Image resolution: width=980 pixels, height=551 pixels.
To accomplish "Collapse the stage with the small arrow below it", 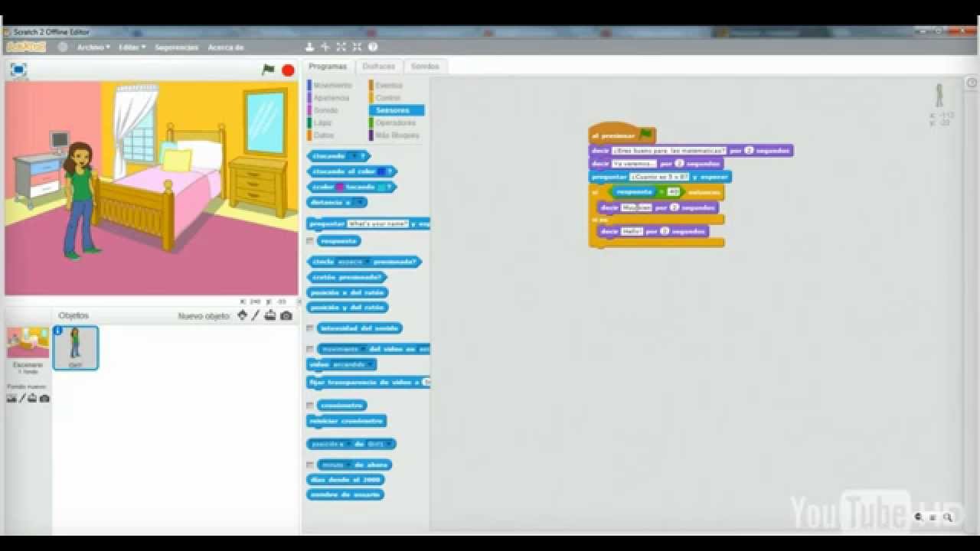I will (299, 302).
